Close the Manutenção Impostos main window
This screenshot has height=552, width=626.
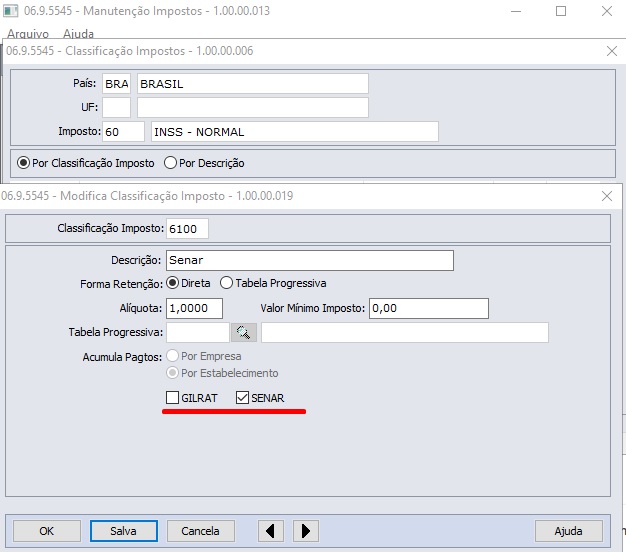pyautogui.click(x=607, y=11)
